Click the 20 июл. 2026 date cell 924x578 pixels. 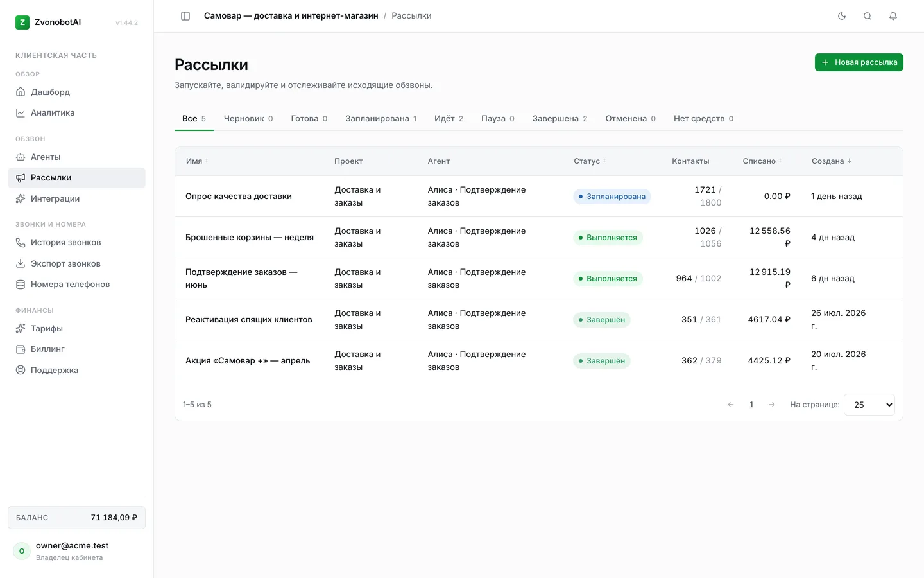(838, 361)
